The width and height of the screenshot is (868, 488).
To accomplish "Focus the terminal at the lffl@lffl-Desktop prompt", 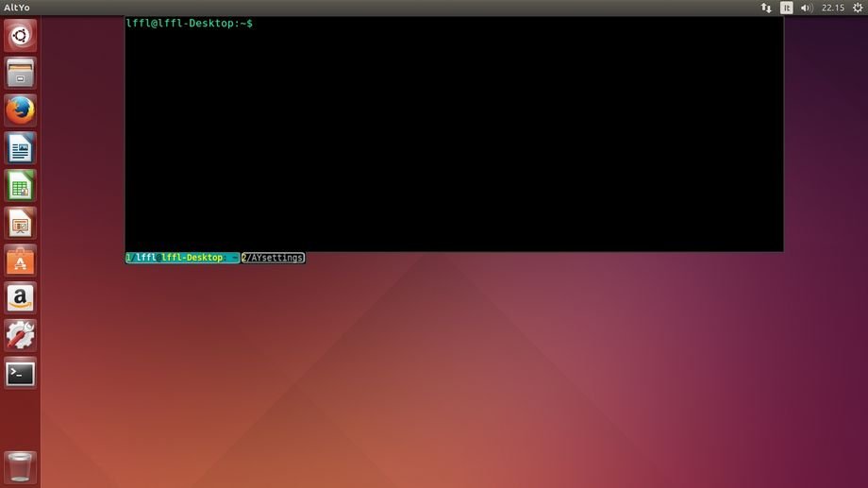I will pyautogui.click(x=454, y=134).
